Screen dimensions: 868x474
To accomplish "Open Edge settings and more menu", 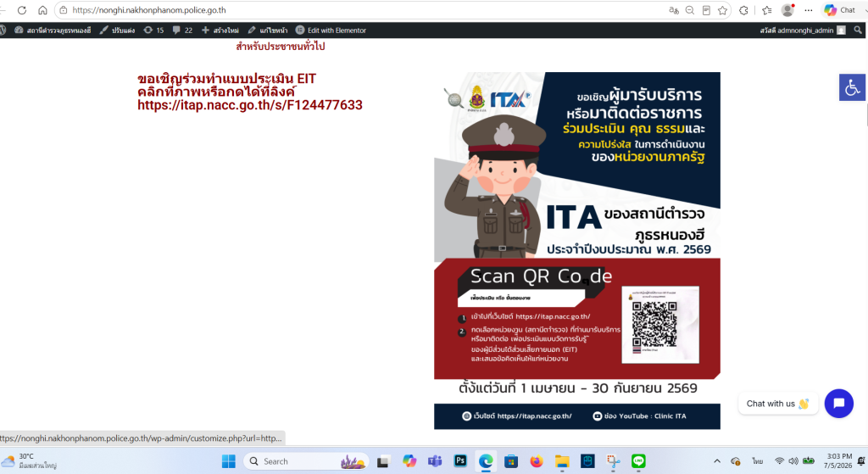I will pyautogui.click(x=809, y=10).
